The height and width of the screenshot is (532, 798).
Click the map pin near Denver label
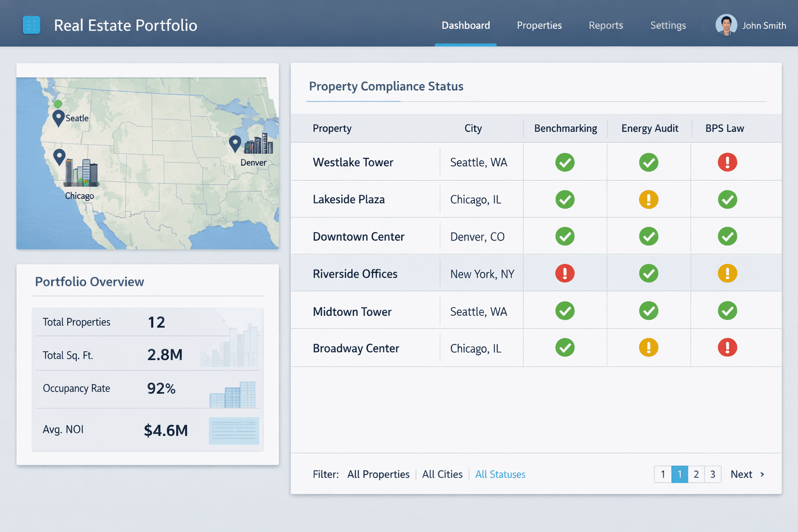coord(235,143)
